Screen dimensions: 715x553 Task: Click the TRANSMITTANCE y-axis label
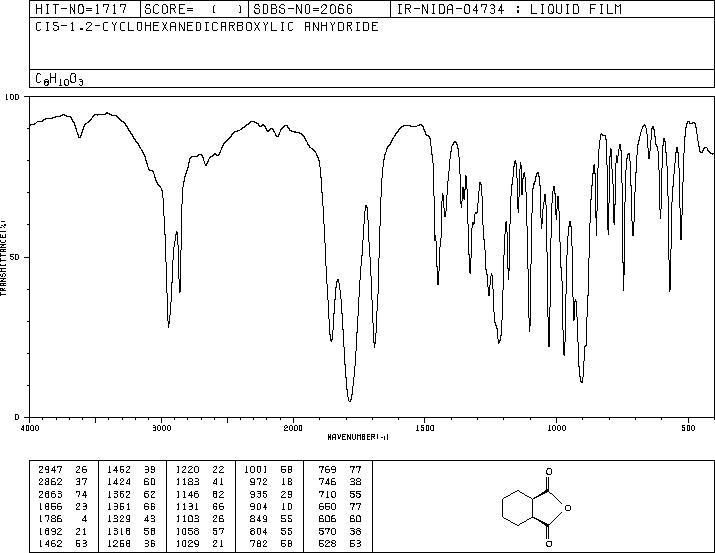(3, 257)
